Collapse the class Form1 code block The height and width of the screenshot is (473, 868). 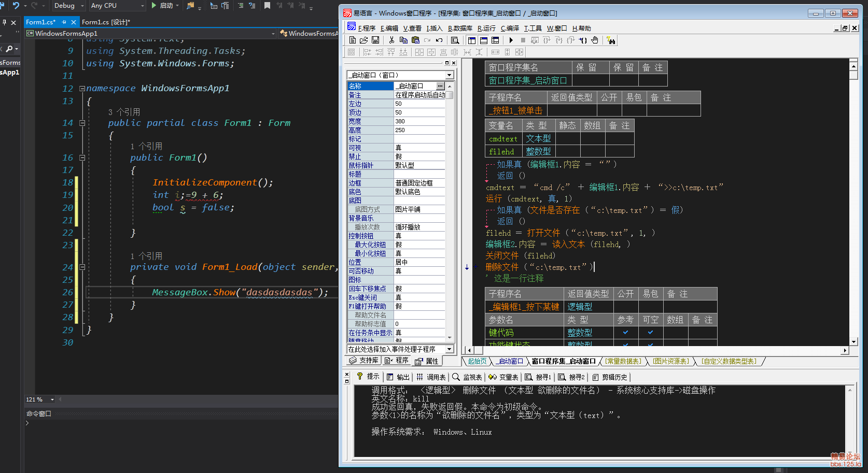82,123
